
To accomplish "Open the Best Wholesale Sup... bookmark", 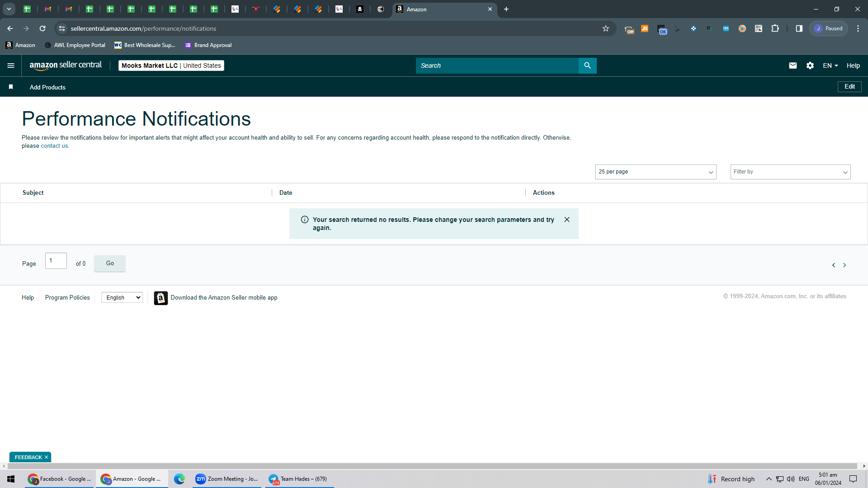I will point(145,45).
